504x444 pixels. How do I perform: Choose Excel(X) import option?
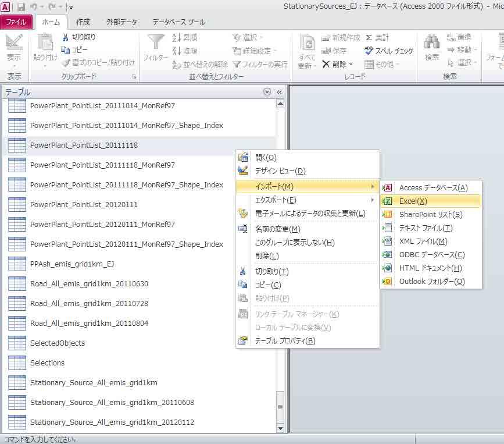(431, 201)
